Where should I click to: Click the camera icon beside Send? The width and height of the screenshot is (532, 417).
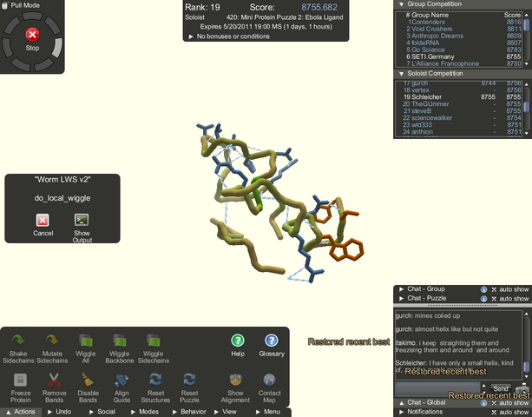[x=522, y=388]
